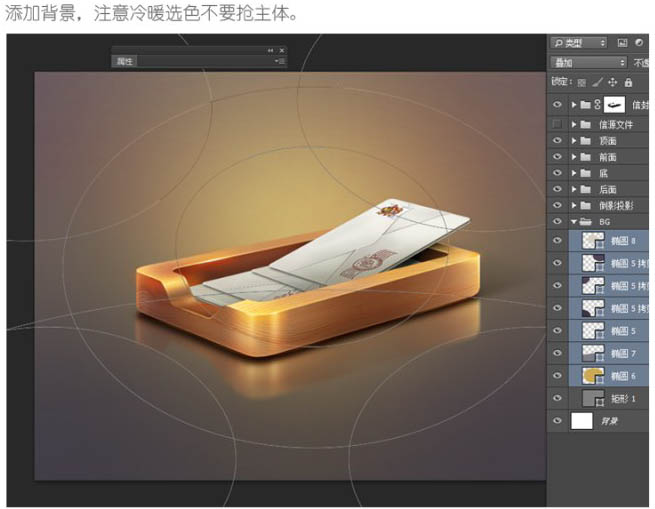Click the folder icon of 后面 group

point(586,189)
